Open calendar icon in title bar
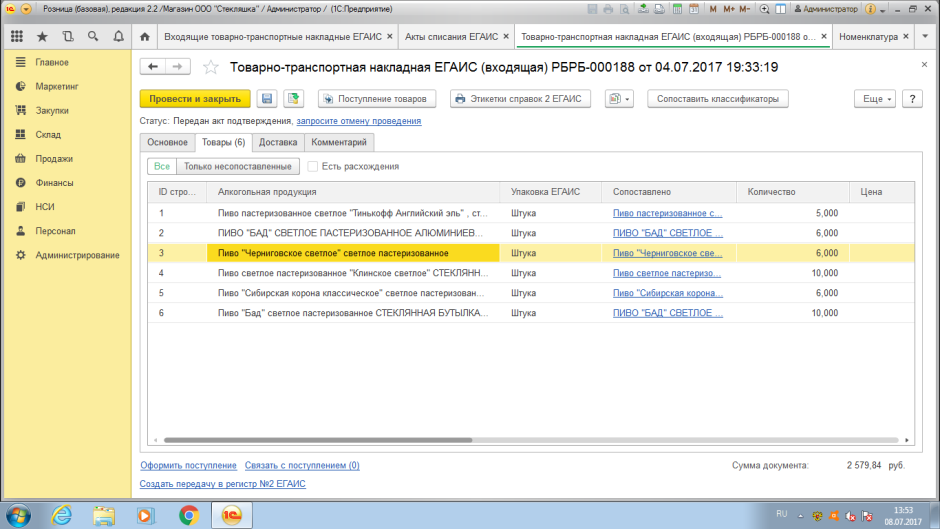Screen dimensions: 940x529 [694, 9]
